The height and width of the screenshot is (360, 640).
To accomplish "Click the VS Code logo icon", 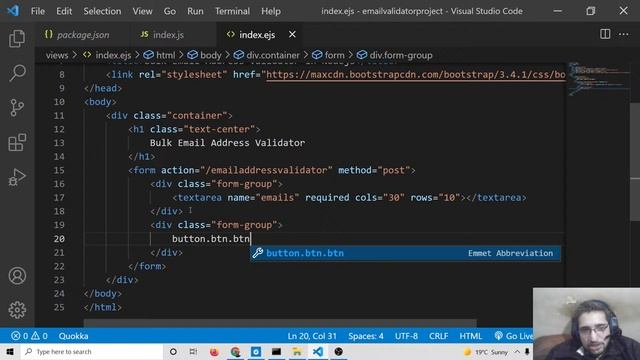I will [x=13, y=11].
